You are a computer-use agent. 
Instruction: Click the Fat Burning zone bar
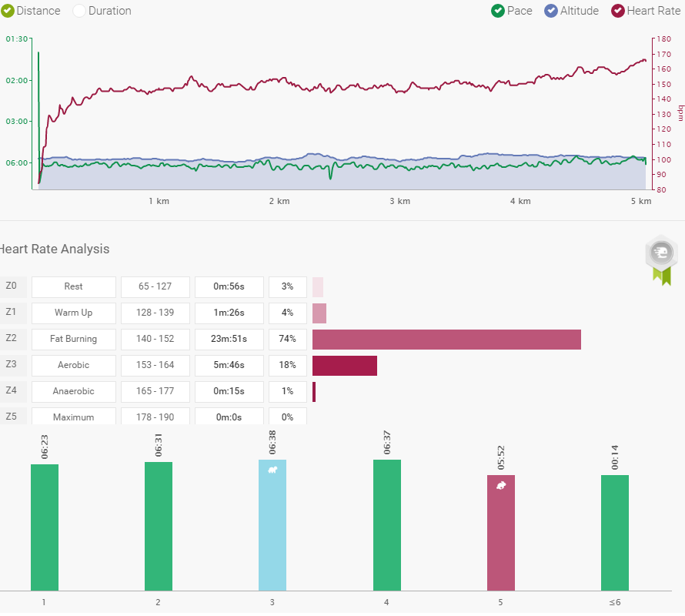click(446, 339)
